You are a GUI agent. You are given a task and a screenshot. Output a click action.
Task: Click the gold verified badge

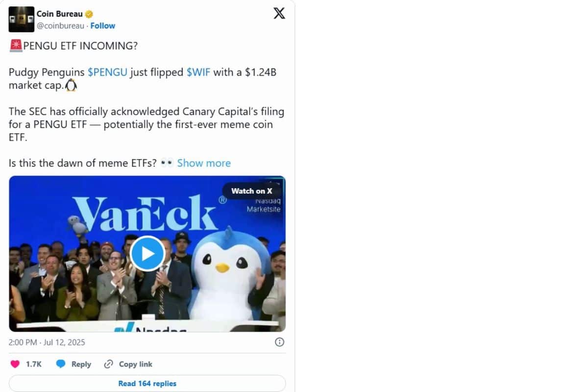tap(89, 14)
